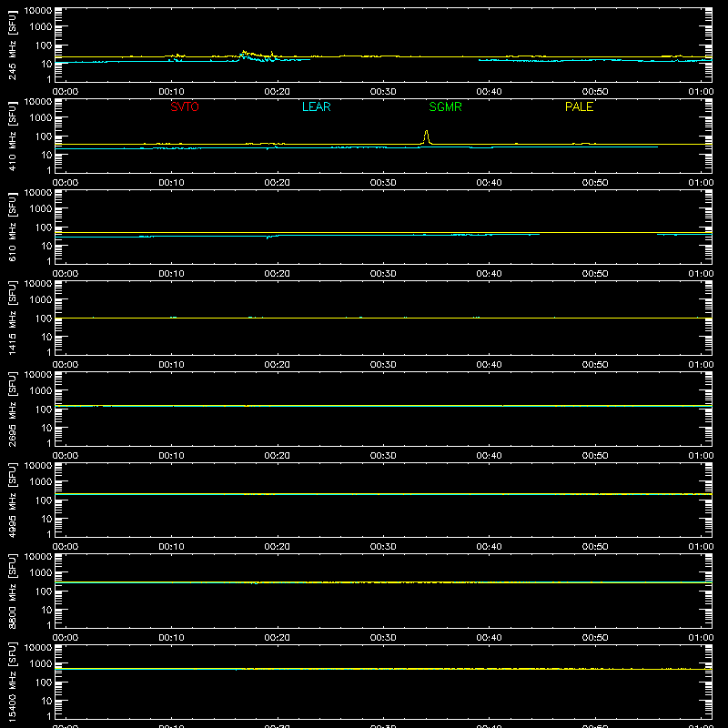Click the cyan LEAR station label
Screen dimensions: 728x728
click(x=316, y=106)
